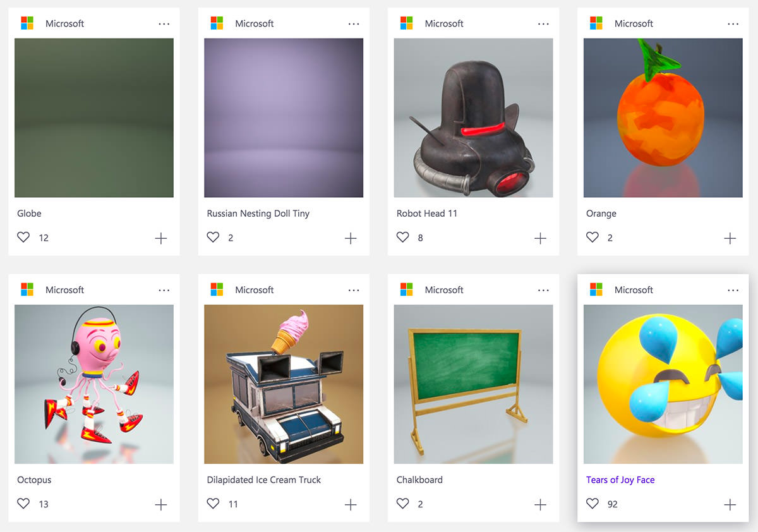The image size is (758, 532).
Task: Click heart icon on Chalkboard card
Action: pyautogui.click(x=402, y=504)
